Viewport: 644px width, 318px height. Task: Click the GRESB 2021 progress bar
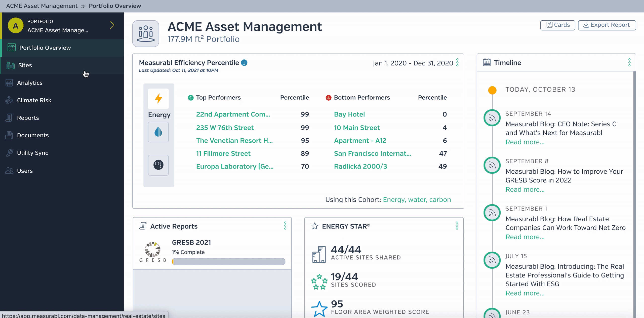click(x=228, y=262)
